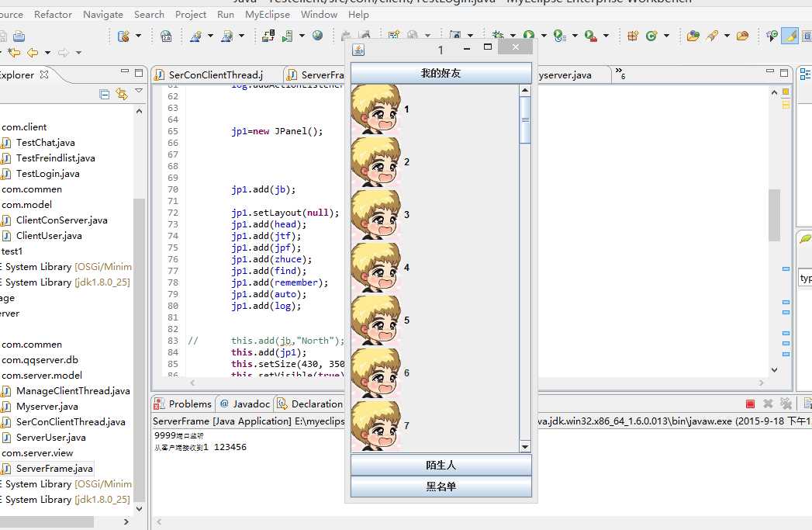Screen dimensions: 812x530
Task: Click Package Explorer horizontal scrollbar thumb
Action: 47,521
